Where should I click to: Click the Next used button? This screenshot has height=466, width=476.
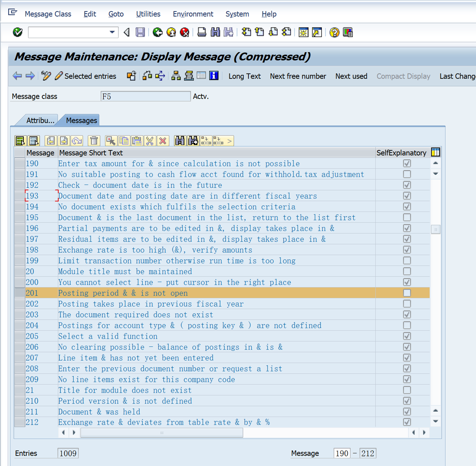tap(351, 76)
